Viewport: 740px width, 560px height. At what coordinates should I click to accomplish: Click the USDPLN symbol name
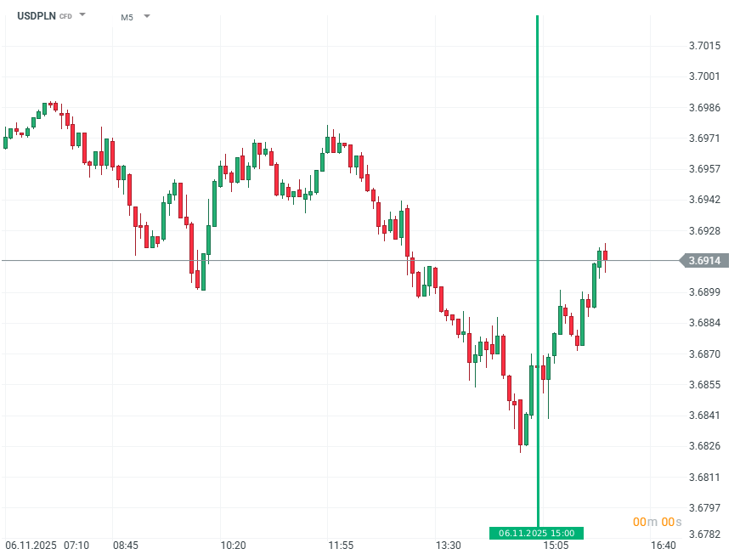pyautogui.click(x=36, y=16)
